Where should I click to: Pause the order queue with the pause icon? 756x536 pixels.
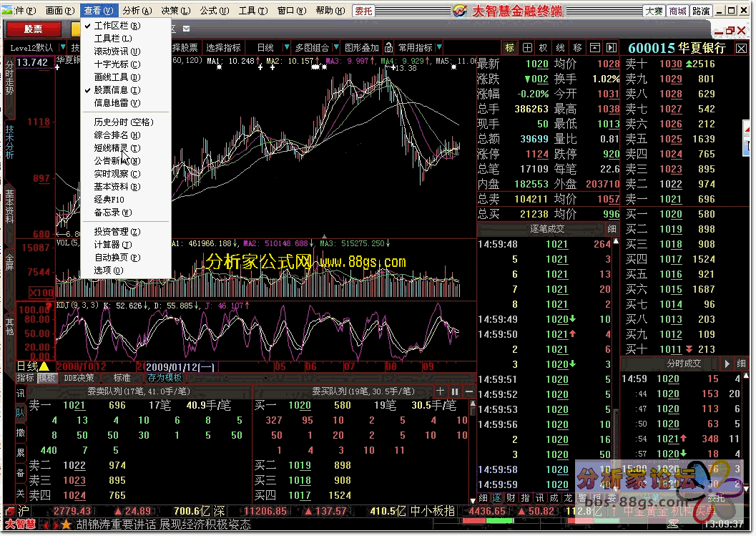pos(455,391)
